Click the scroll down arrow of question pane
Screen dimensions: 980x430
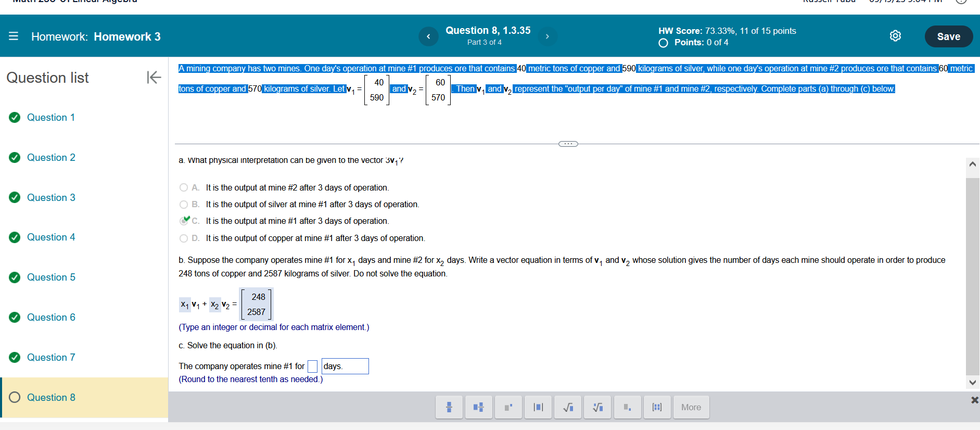(x=972, y=383)
